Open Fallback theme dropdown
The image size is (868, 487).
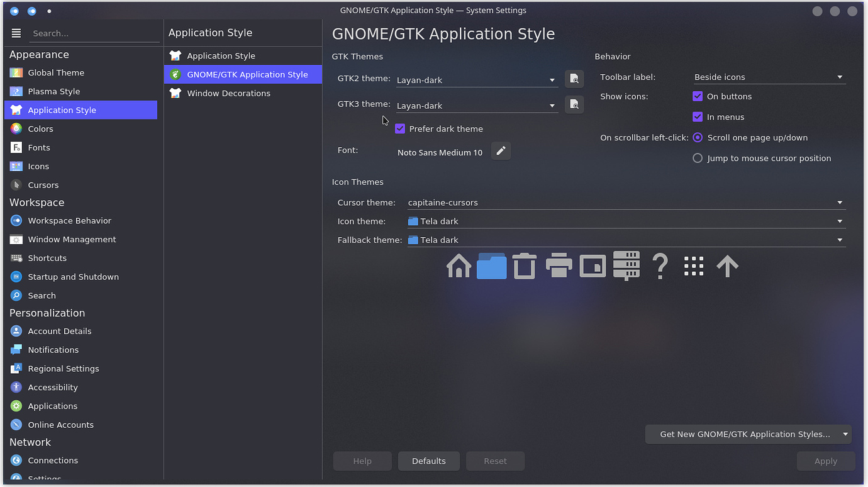(x=626, y=240)
